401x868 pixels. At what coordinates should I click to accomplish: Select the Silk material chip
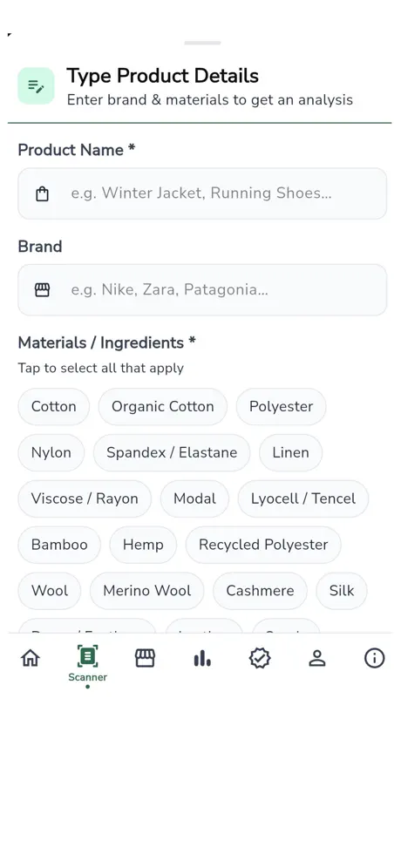[341, 591]
